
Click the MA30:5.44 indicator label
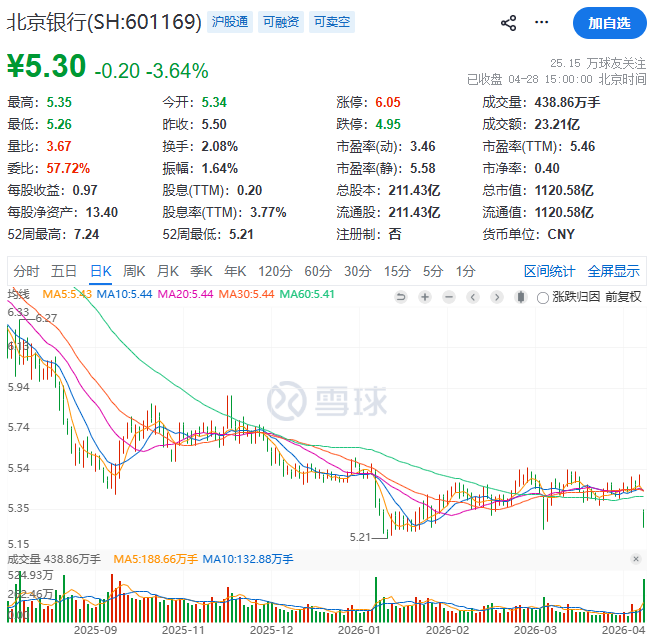247,294
